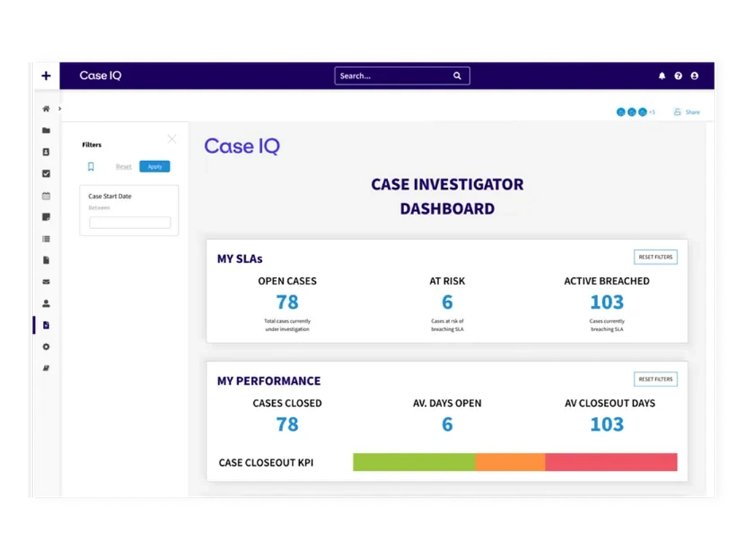Screen dimensions: 747x560
Task: Open the checkmark tasks sidebar icon
Action: pos(46,174)
